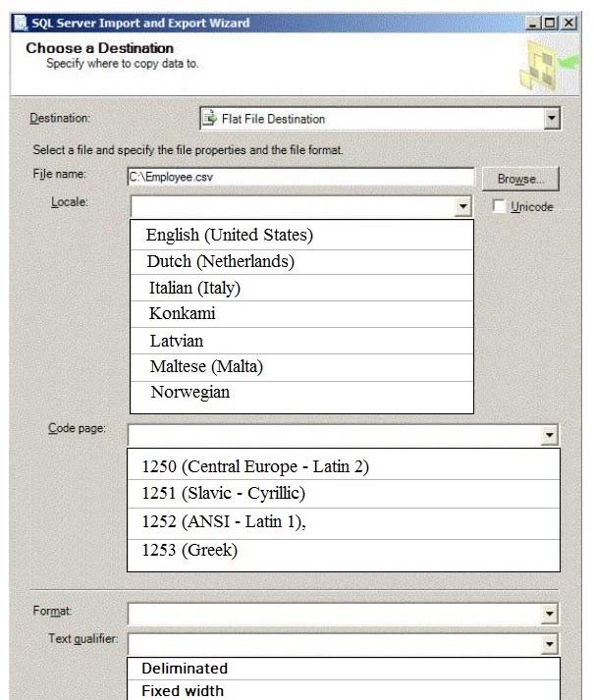This screenshot has height=700, width=594.
Task: Pick 1253 (Greek) code page
Action: (x=343, y=552)
